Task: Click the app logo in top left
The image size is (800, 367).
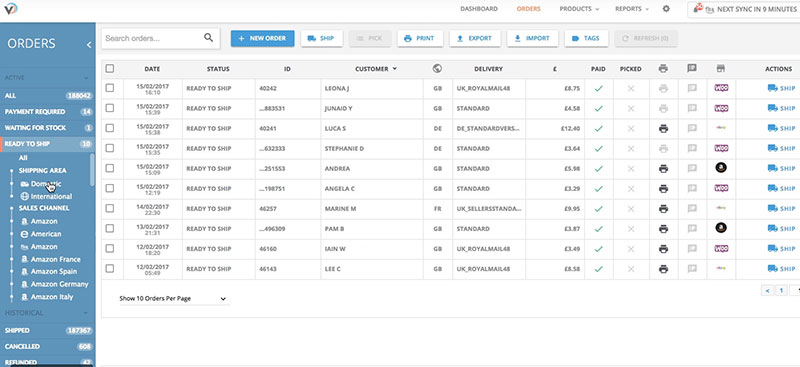Action: 11,9
